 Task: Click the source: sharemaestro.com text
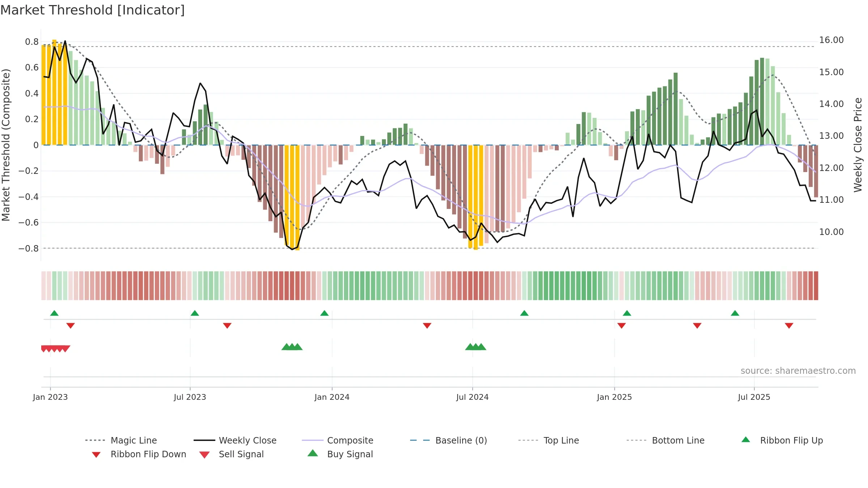pos(798,371)
